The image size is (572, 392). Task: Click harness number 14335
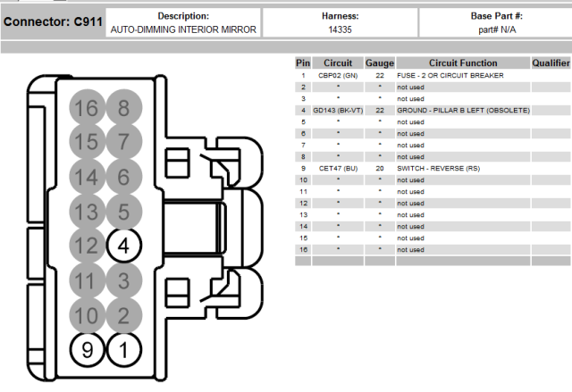pyautogui.click(x=340, y=29)
